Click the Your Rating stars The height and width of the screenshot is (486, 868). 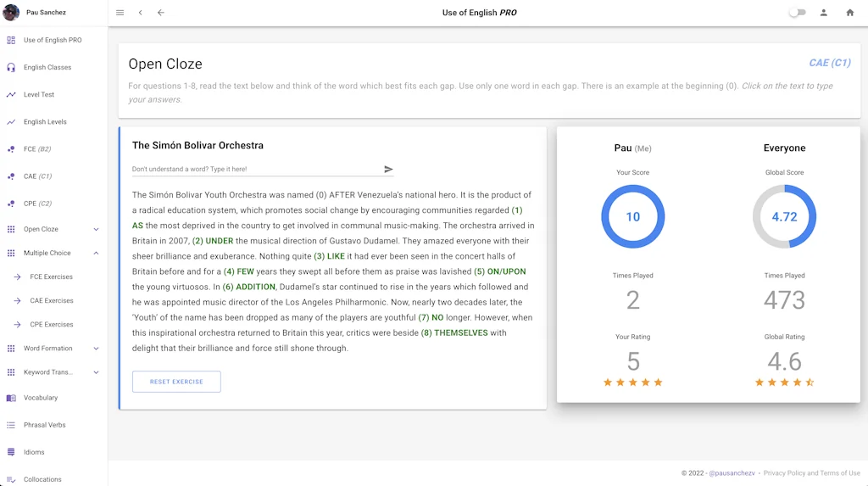[x=632, y=382]
